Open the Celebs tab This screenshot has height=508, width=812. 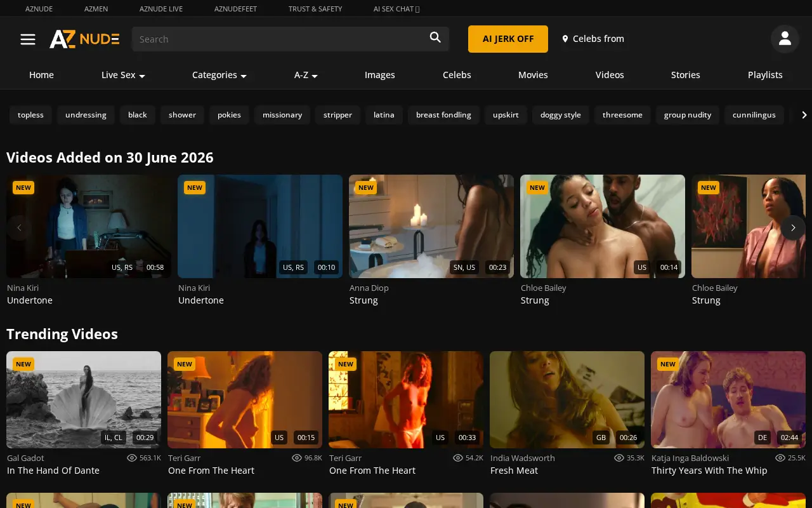[457, 75]
